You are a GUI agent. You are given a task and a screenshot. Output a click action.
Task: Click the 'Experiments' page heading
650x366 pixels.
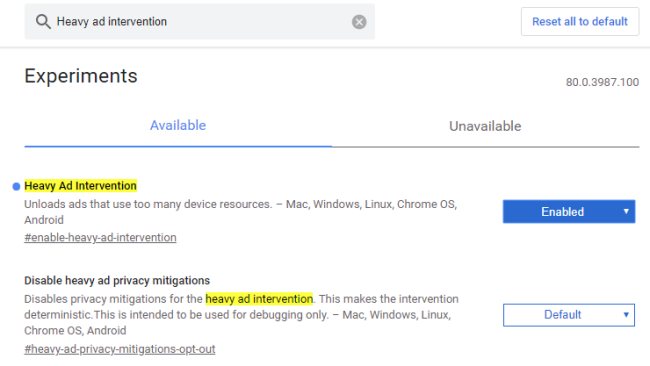[x=81, y=76]
